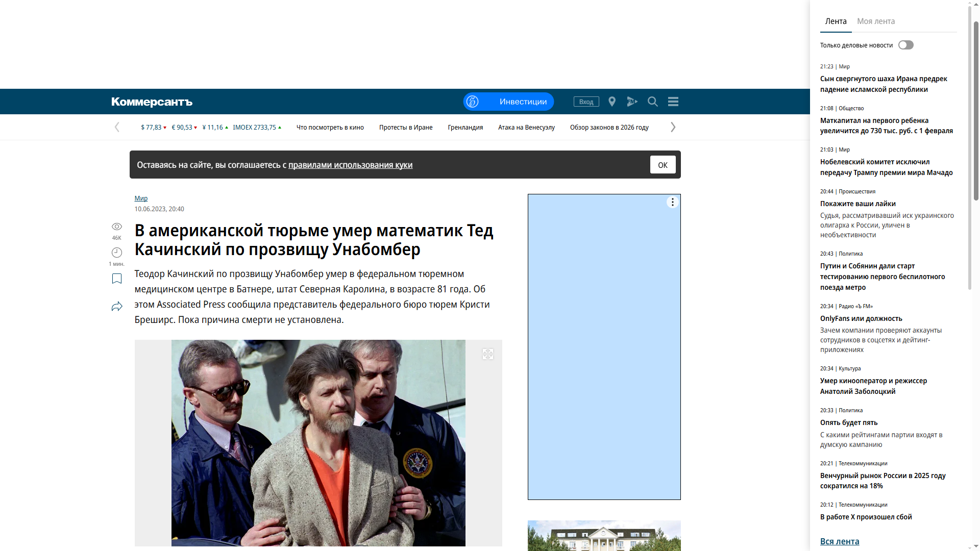Click the newsletter subscription icon in header
Viewport: 980px width, 551px height.
point(632,102)
